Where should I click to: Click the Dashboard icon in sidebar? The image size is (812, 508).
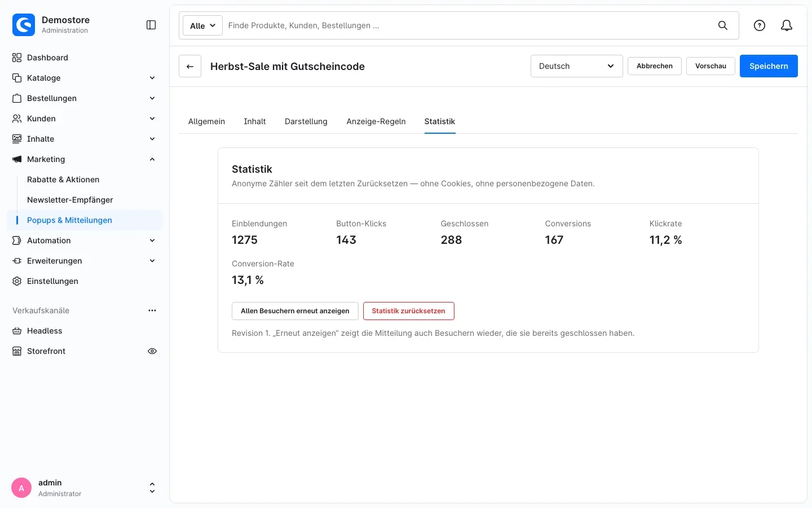(17, 58)
